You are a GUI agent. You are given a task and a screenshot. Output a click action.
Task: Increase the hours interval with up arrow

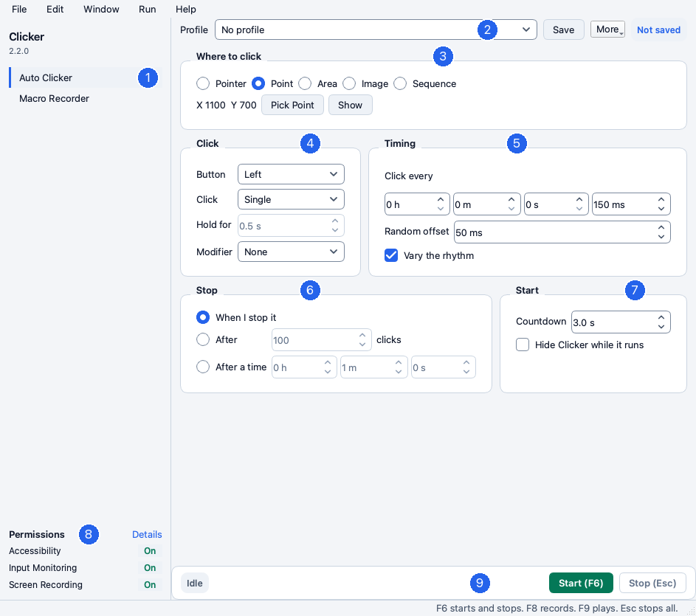(x=441, y=199)
